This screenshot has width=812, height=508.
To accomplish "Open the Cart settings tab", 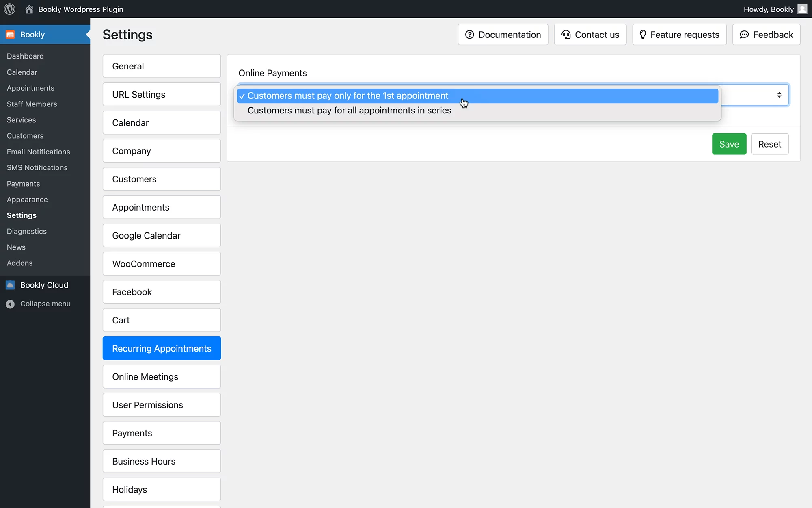I will [162, 320].
